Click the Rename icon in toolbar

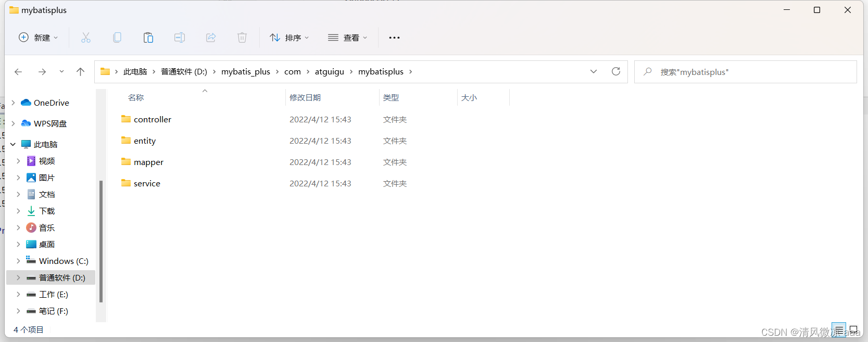tap(180, 37)
